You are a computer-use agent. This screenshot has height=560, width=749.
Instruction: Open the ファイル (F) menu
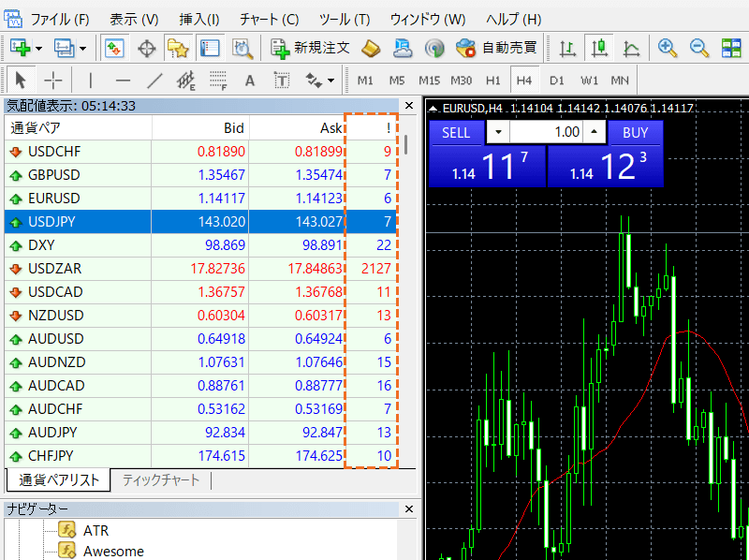(x=60, y=20)
